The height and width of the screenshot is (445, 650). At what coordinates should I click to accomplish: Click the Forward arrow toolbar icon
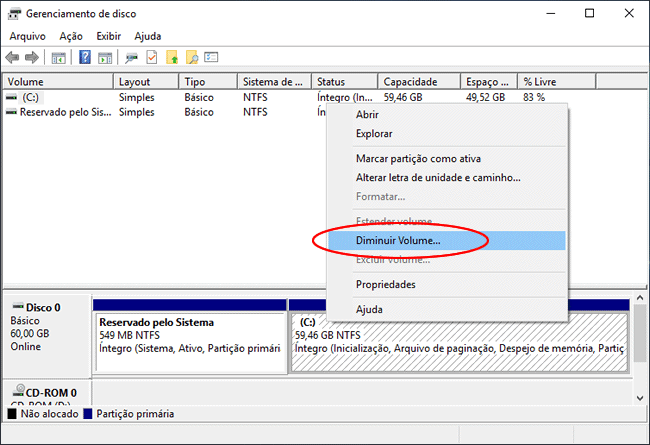click(x=32, y=57)
